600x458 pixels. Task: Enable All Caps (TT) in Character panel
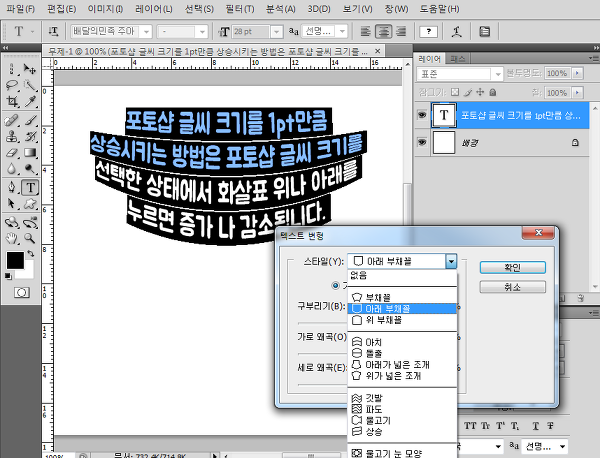coord(470,426)
